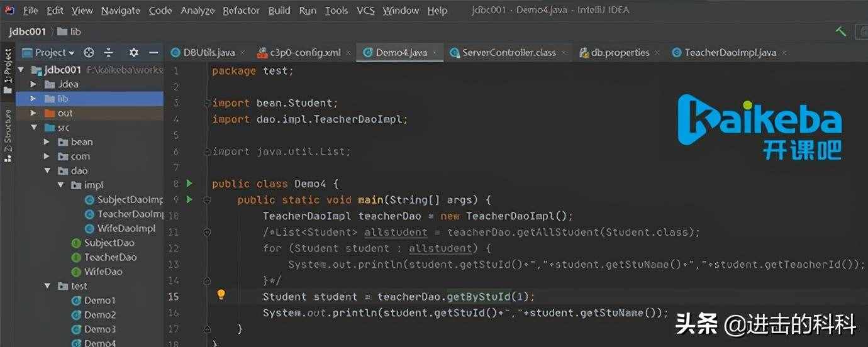Expand the out folder

coord(33,113)
